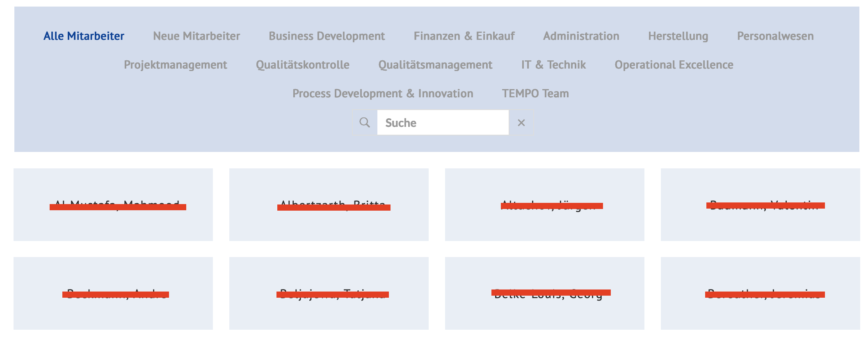Filter by Finanzen & Einkauf
The image size is (868, 340).
coord(464,36)
